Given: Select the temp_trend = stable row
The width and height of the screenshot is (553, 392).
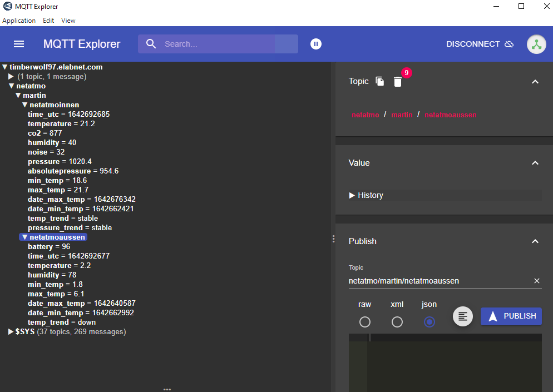Looking at the screenshot, I should point(63,218).
